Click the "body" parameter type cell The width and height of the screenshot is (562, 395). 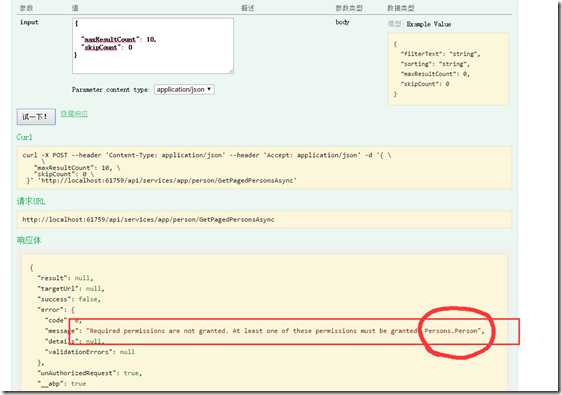tap(342, 22)
